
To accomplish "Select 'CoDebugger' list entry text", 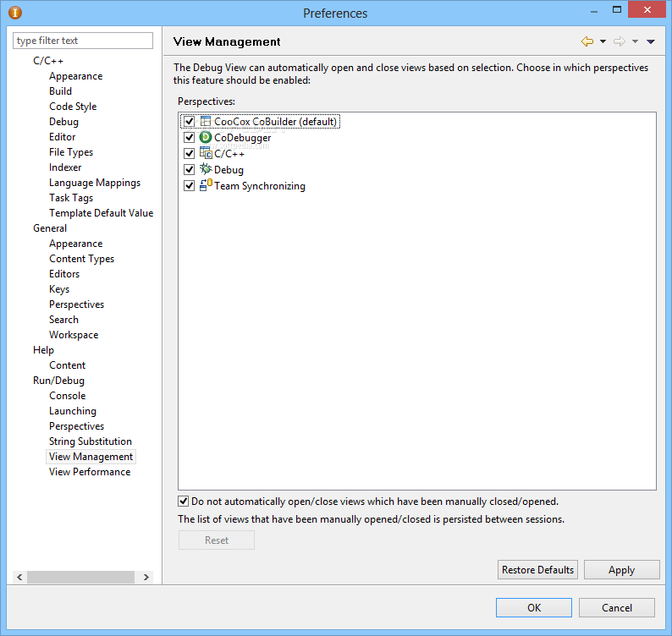I will tap(243, 138).
